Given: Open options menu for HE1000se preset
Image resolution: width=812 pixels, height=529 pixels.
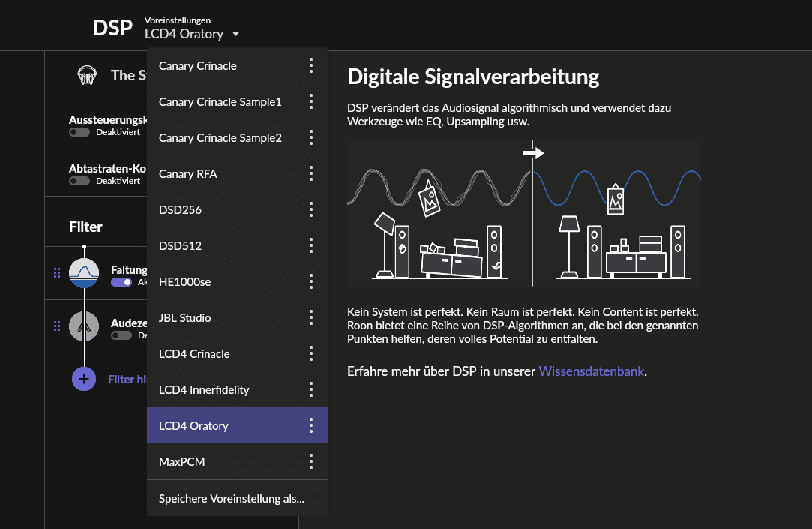Looking at the screenshot, I should (x=311, y=282).
